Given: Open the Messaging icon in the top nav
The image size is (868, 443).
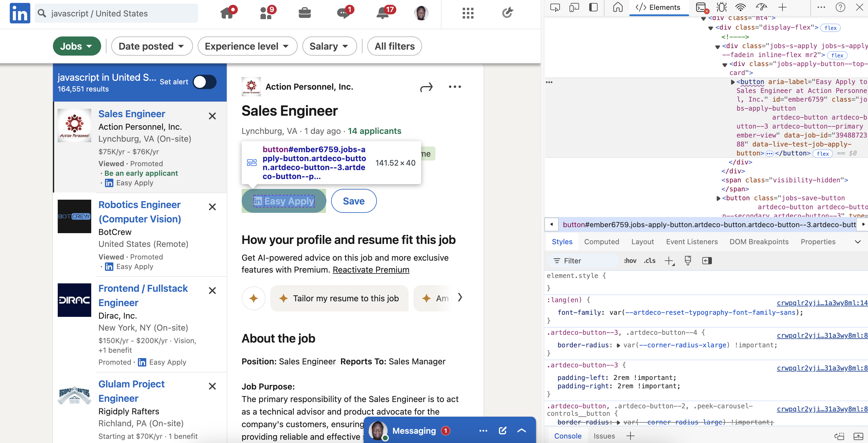Looking at the screenshot, I should click(x=343, y=13).
